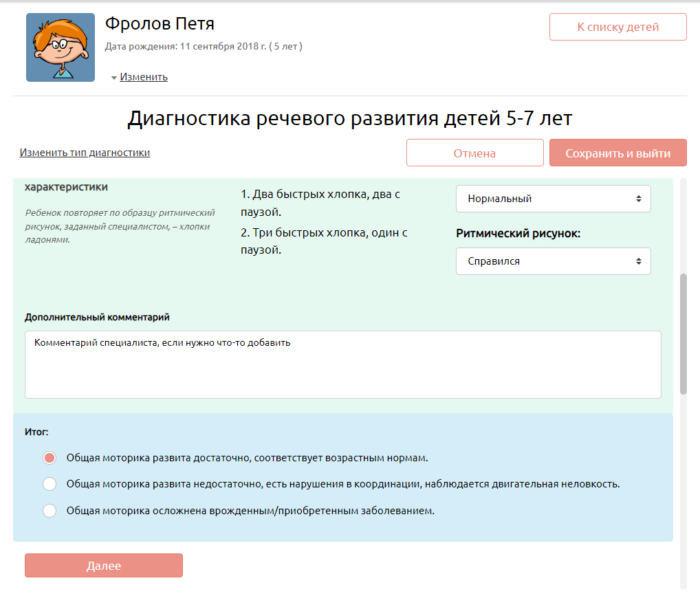Open the Изменить profile link

tap(144, 77)
